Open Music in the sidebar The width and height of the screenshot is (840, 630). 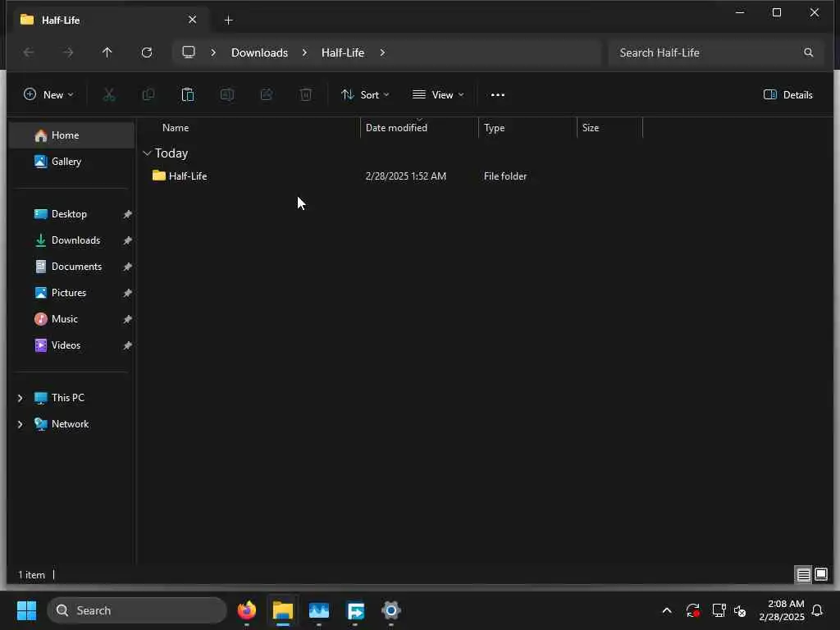71,319
